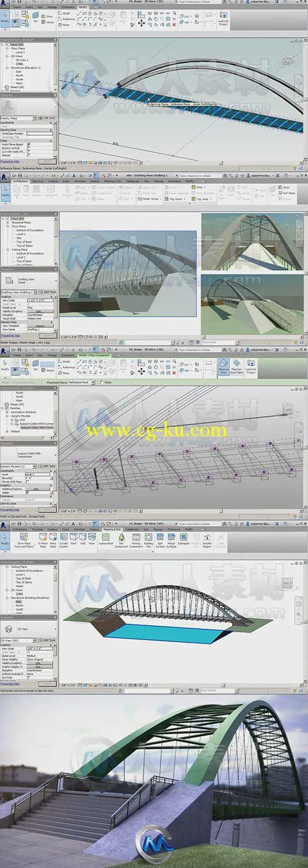Select Reference draw tool in 05_Begin ribbon
This screenshot has height=868, width=308.
(x=66, y=19)
